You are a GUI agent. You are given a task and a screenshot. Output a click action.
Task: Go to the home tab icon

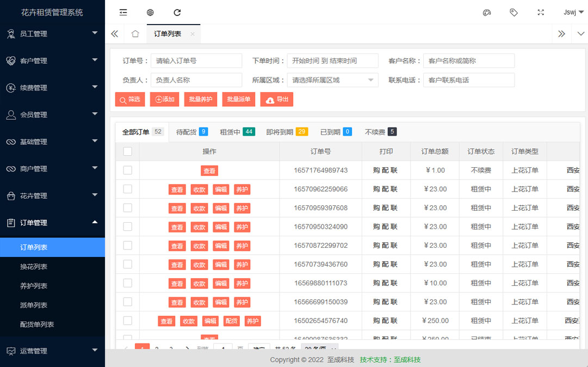135,34
